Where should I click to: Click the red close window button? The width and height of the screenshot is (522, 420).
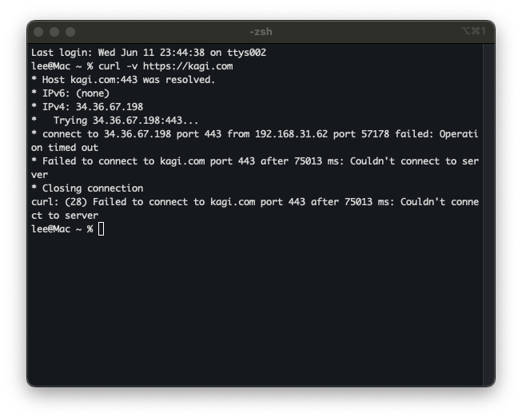pos(40,31)
